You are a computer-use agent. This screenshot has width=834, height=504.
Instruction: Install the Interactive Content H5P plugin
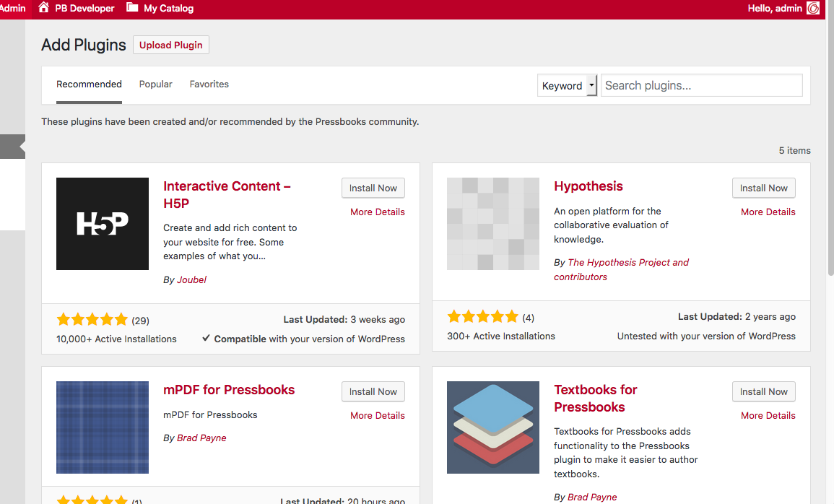pos(373,188)
